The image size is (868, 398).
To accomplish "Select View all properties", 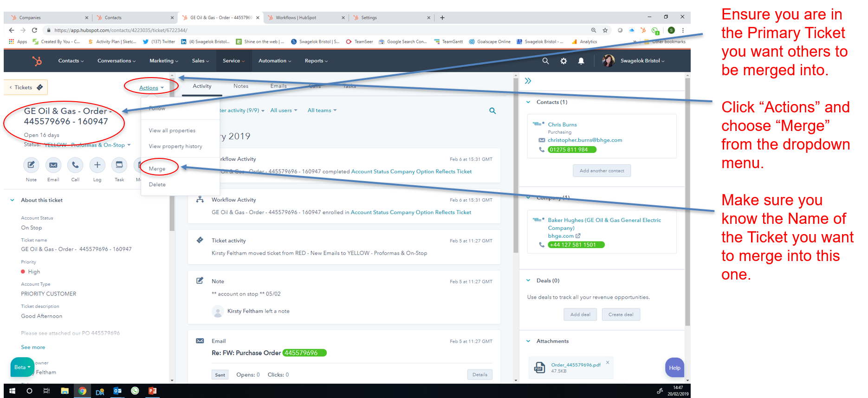I will pos(172,130).
